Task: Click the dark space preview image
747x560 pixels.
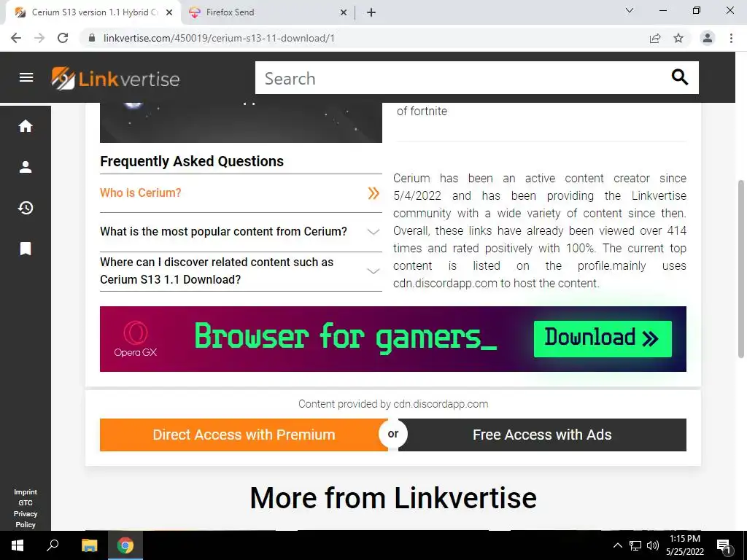Action: 241,122
